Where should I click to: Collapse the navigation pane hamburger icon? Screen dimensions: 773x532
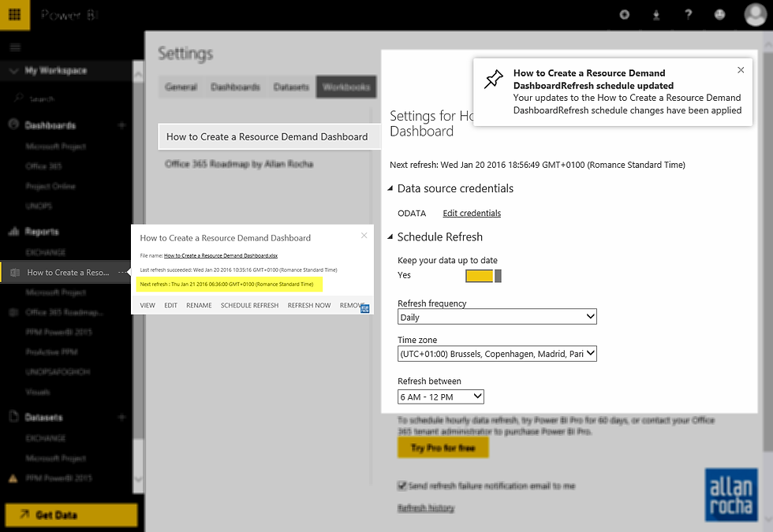point(15,47)
